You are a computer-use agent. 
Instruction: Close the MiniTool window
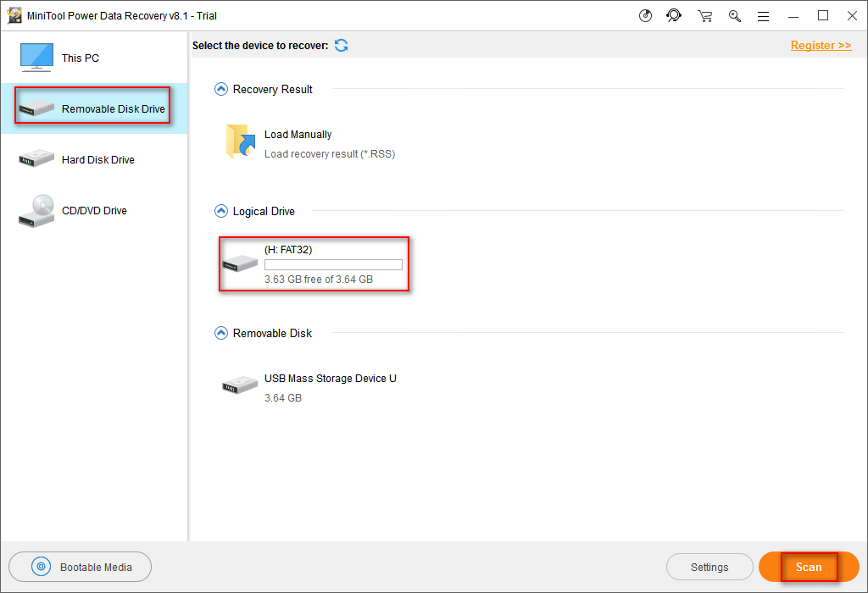[x=853, y=15]
